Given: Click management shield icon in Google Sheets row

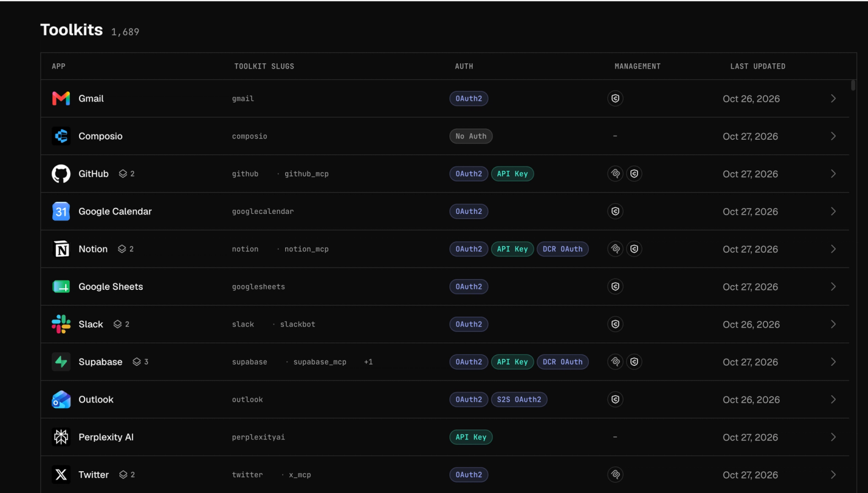Looking at the screenshot, I should coord(615,287).
